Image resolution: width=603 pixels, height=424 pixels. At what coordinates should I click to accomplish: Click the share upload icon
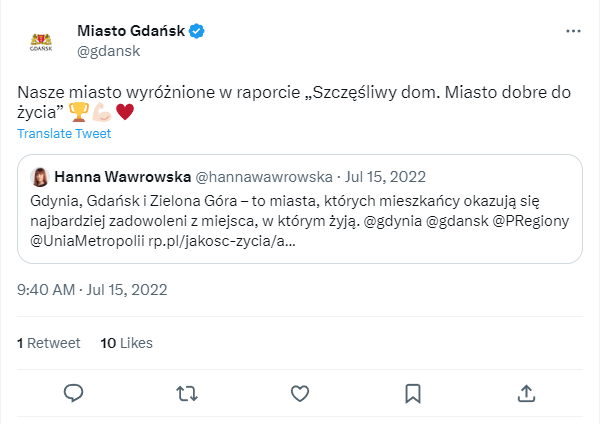tap(525, 393)
